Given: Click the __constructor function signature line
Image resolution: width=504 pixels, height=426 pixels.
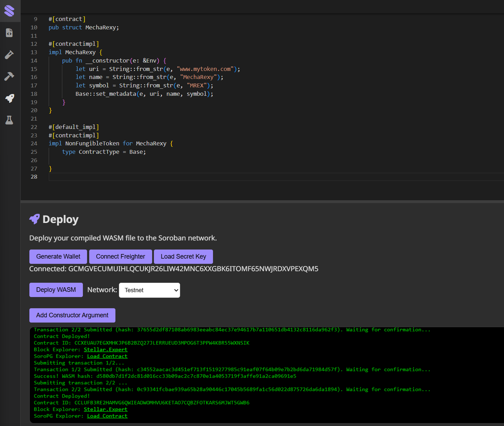Looking at the screenshot, I should click(x=114, y=60).
